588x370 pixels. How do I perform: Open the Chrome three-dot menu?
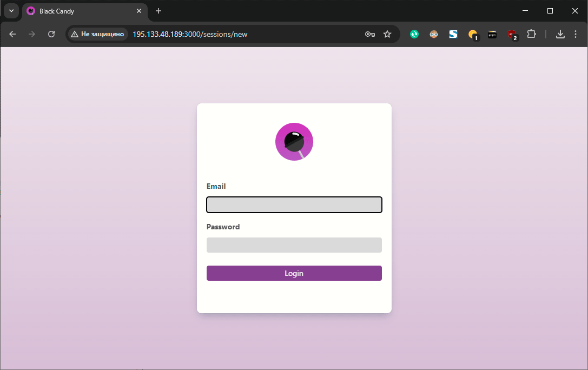click(x=576, y=34)
